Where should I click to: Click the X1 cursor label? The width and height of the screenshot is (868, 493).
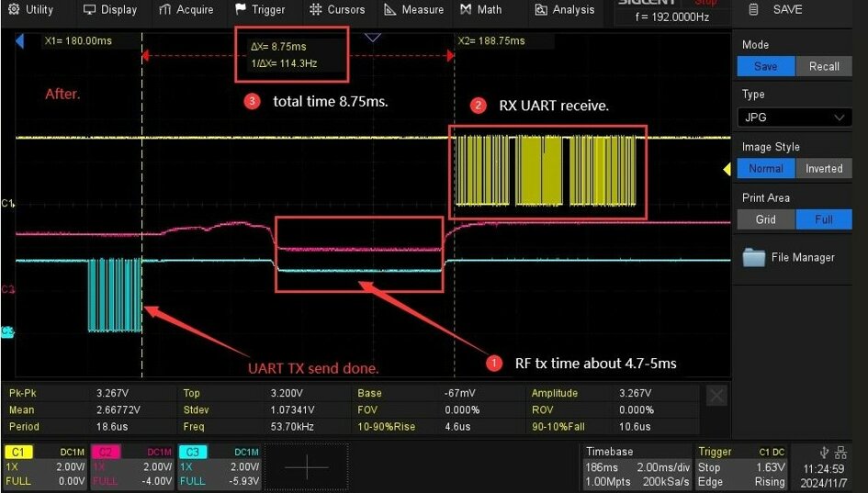77,41
